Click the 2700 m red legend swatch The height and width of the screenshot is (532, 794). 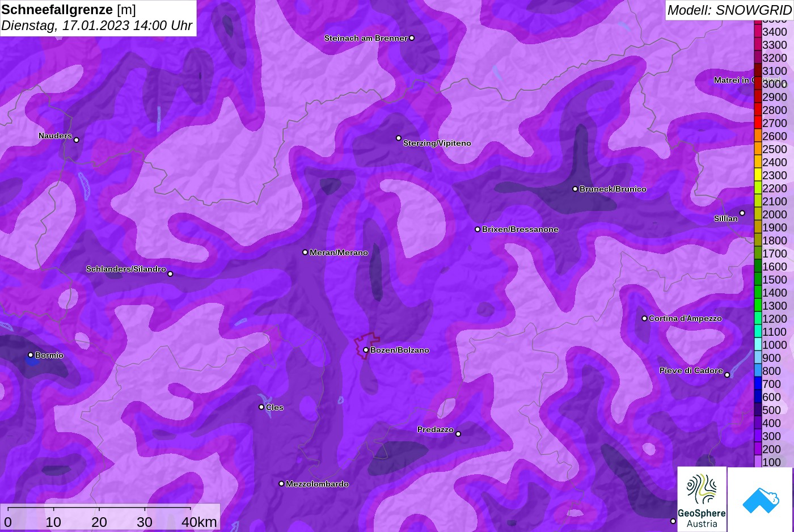point(758,123)
